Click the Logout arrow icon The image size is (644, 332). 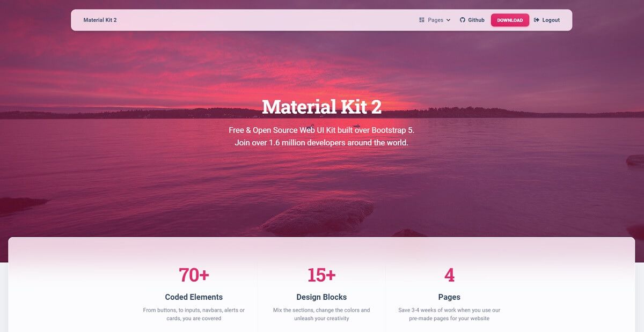coord(537,20)
